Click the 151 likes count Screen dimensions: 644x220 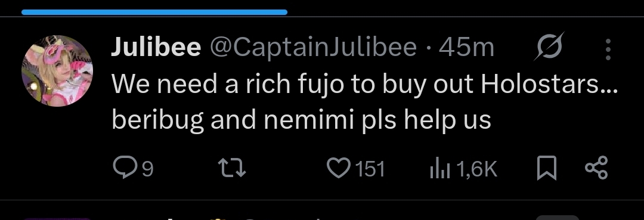pos(370,169)
